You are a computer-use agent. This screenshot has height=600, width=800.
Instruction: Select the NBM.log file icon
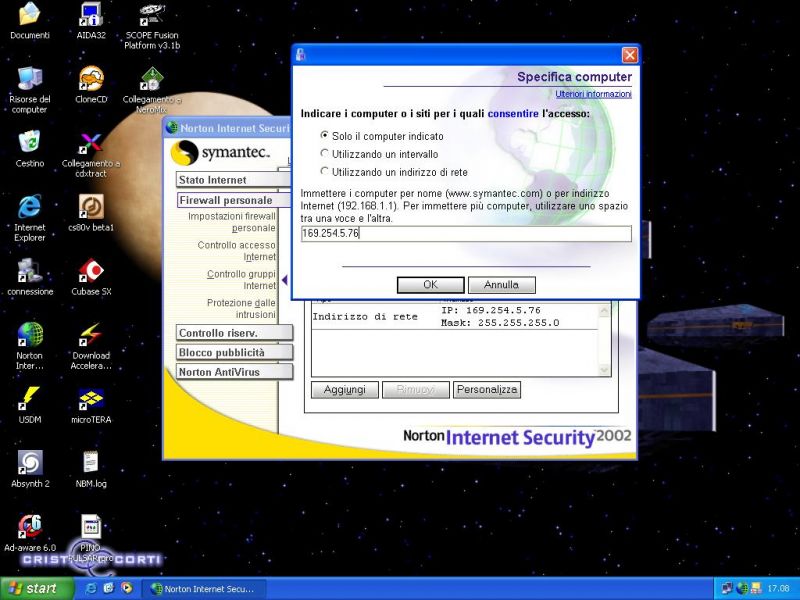click(91, 463)
